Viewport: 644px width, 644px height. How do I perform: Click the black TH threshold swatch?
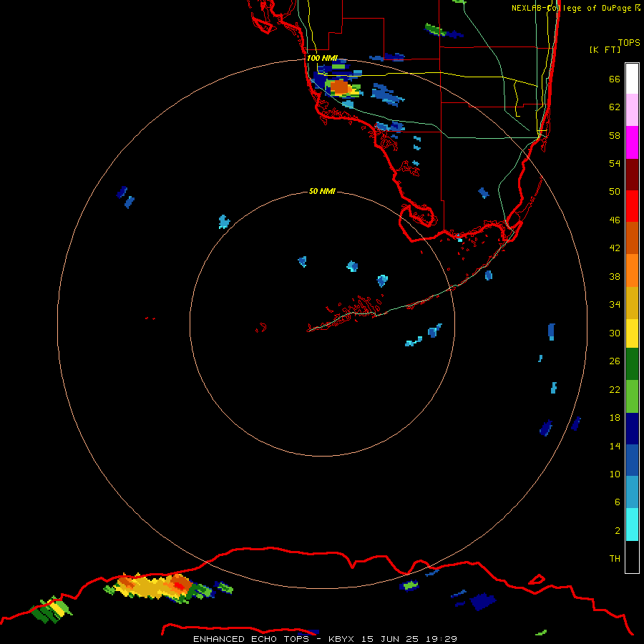coord(632,557)
